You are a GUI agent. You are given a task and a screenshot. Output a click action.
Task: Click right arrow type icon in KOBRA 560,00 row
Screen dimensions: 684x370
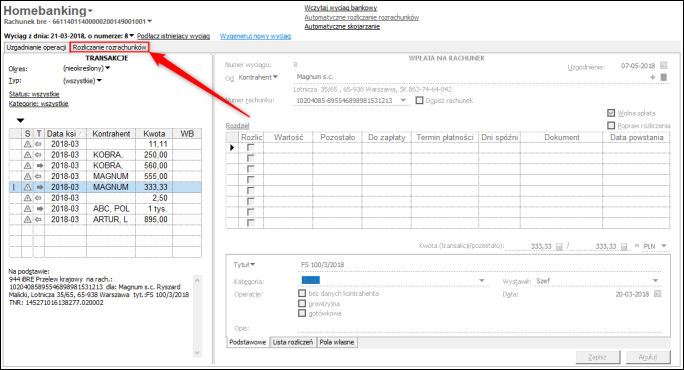click(39, 166)
